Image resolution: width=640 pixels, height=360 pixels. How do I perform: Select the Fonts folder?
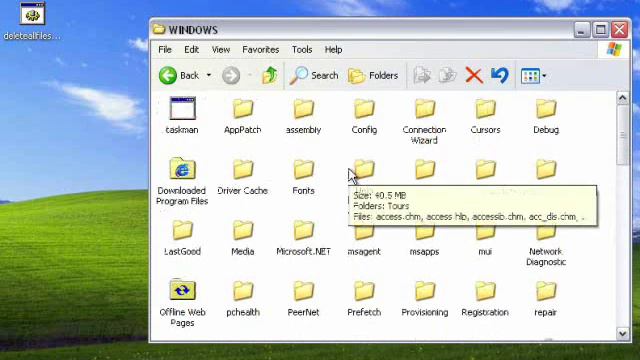303,177
